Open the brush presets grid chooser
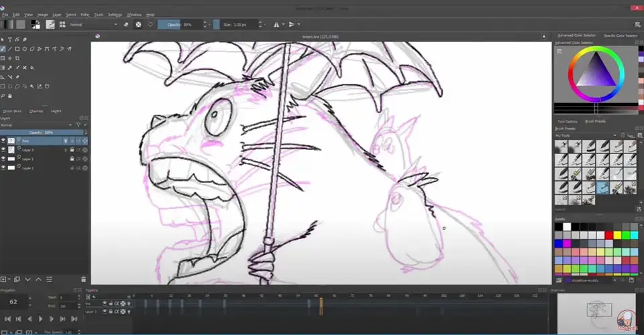This screenshot has height=335, width=644. 62,25
